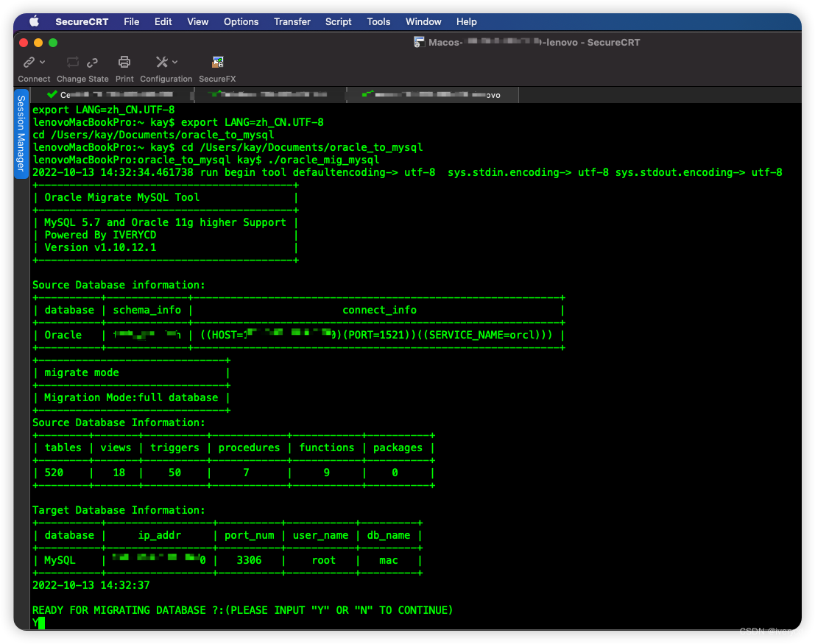Open the File menu
The height and width of the screenshot is (644, 815).
tap(132, 21)
